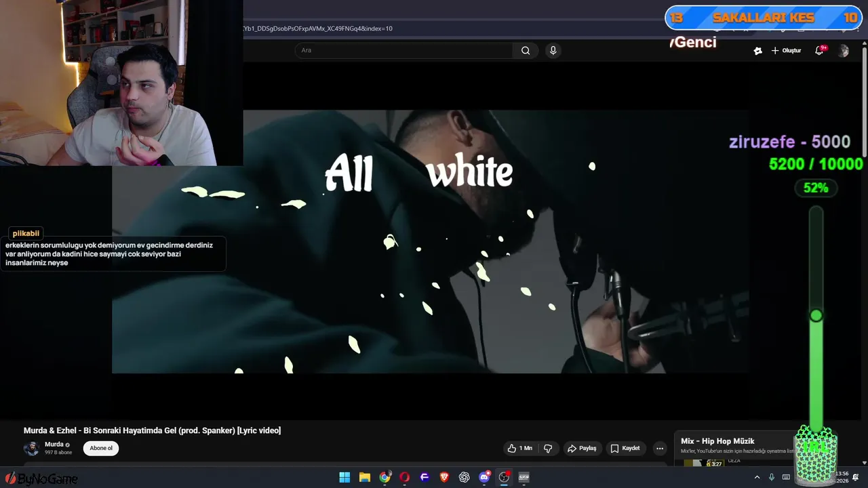Viewport: 868px width, 488px height.
Task: Open the Murda channel avatar
Action: [x=31, y=448]
